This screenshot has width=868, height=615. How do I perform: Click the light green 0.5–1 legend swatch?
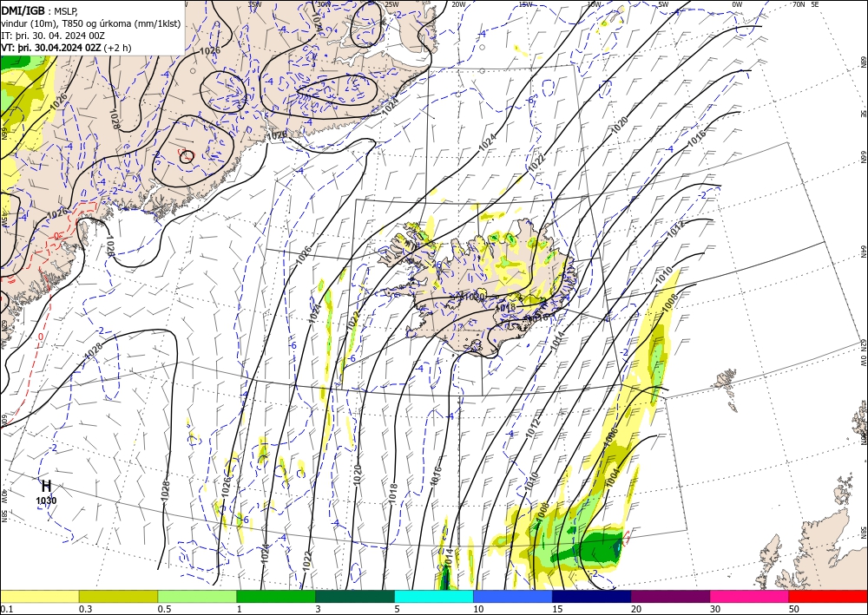(x=197, y=596)
